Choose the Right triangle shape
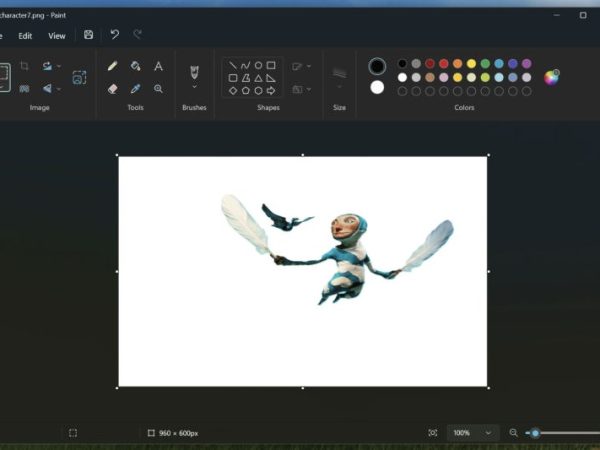This screenshot has height=450, width=600. [x=271, y=78]
